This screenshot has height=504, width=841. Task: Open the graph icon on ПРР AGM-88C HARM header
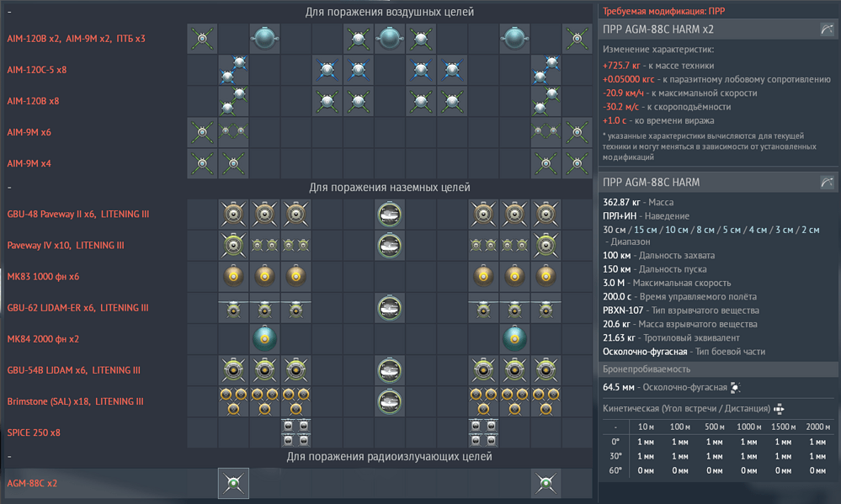coord(827,183)
